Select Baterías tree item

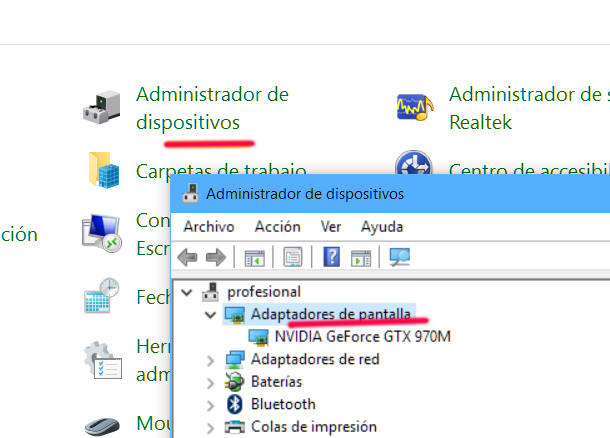pyautogui.click(x=276, y=382)
